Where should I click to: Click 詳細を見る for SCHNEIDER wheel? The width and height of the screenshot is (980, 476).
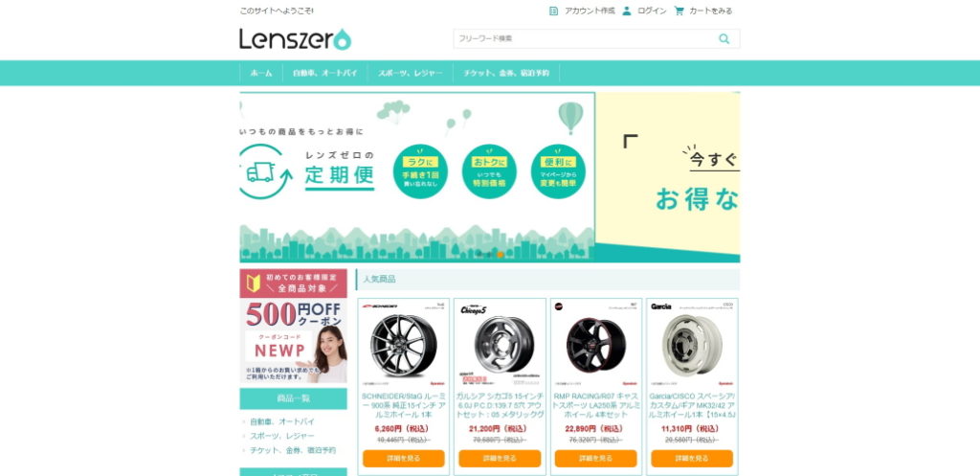point(404,459)
